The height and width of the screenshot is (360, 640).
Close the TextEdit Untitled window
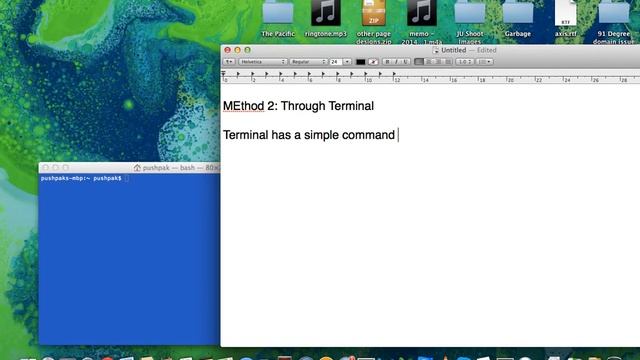[x=227, y=50]
